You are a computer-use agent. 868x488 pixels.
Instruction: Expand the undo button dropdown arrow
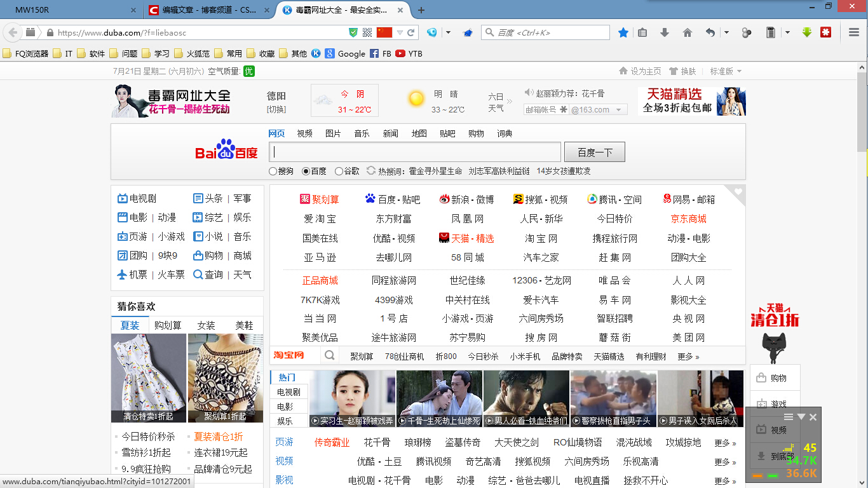(x=726, y=32)
